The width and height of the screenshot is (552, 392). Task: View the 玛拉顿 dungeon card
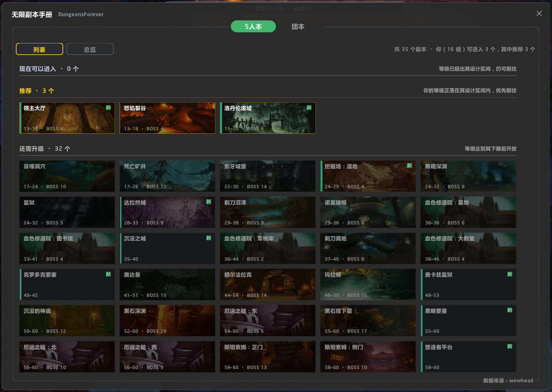tap(368, 285)
